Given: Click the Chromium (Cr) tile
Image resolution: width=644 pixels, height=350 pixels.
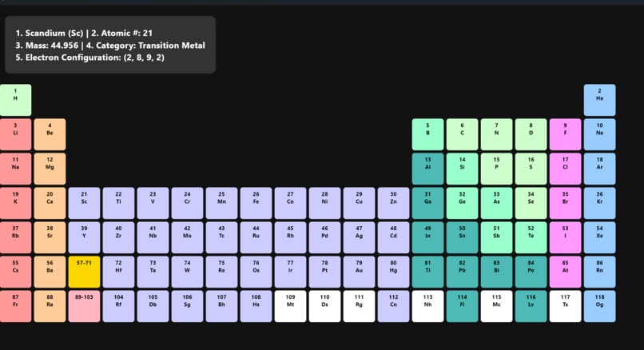Looking at the screenshot, I should (187, 203).
